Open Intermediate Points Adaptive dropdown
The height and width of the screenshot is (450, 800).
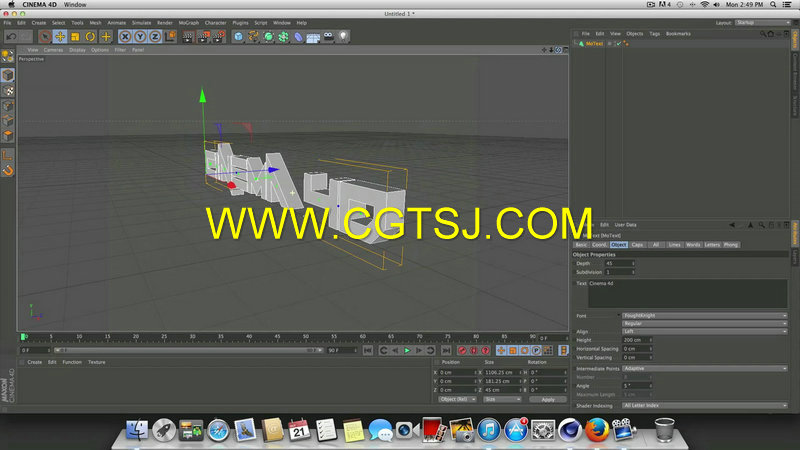(x=705, y=368)
